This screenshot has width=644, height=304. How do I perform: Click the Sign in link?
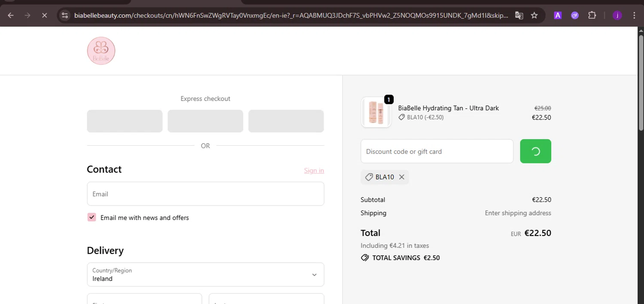[314, 171]
